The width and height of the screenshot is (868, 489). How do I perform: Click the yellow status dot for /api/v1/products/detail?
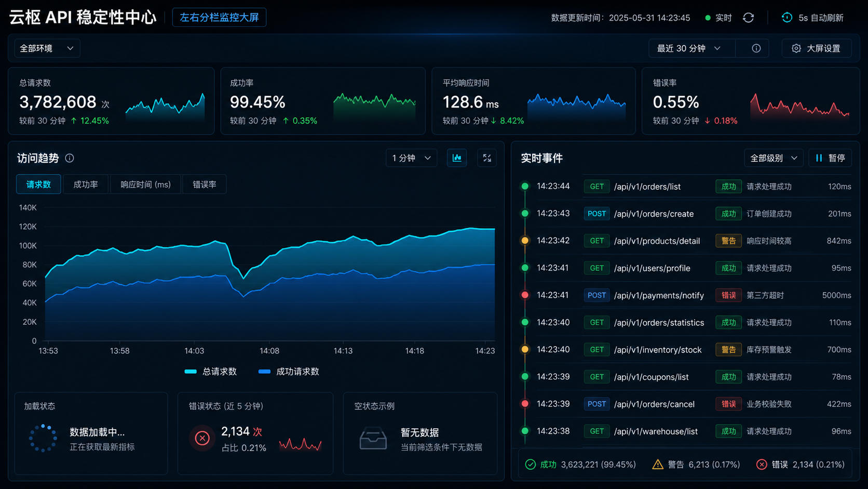pos(525,241)
